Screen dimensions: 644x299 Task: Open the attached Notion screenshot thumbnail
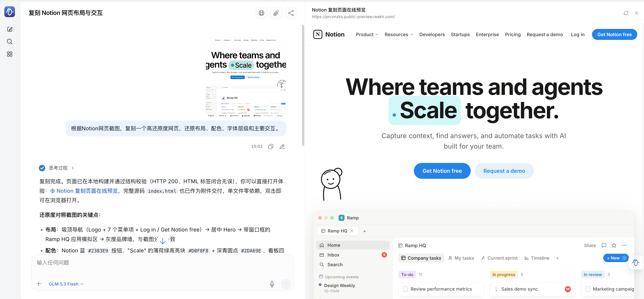coord(246,77)
